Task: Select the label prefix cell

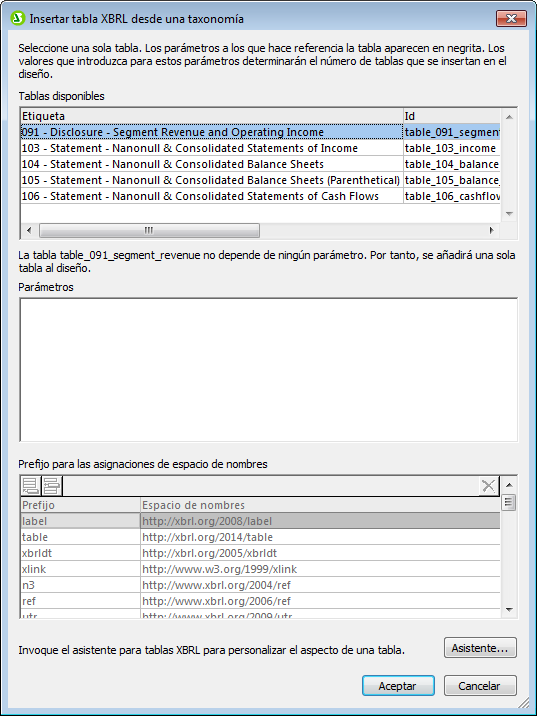Action: [80, 521]
